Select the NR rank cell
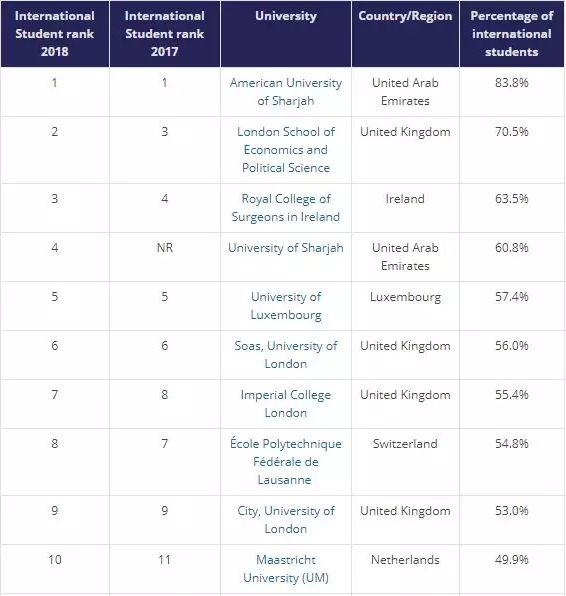Viewport: 566px width, 596px height. point(165,248)
